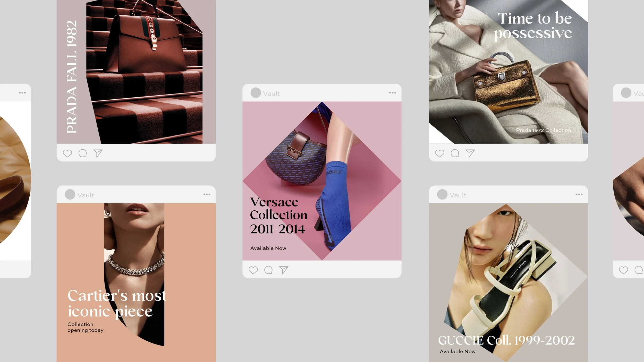This screenshot has width=644, height=362.
Task: Like the Versace Collection post
Action: click(x=253, y=270)
